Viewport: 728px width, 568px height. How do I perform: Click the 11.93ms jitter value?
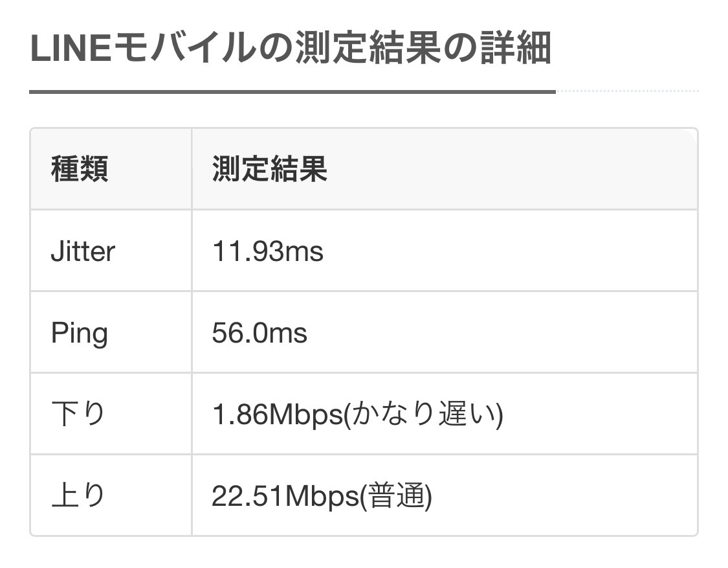coord(267,251)
